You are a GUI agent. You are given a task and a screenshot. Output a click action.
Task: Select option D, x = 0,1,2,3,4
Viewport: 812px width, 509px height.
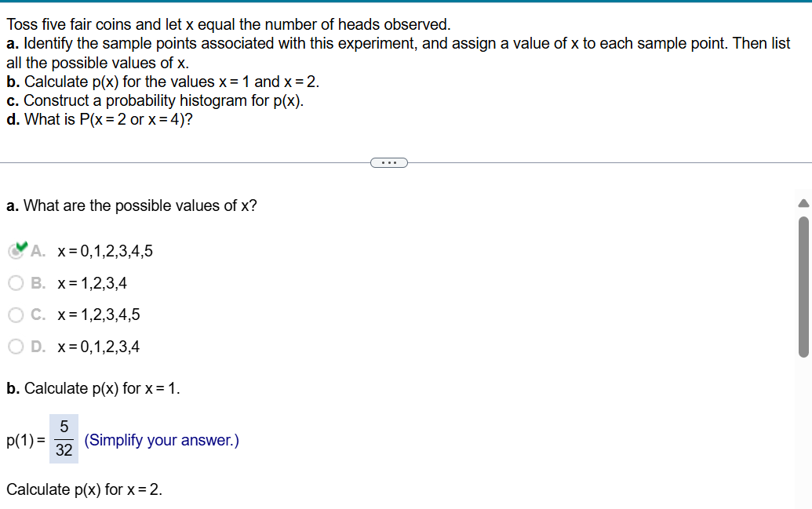point(16,346)
